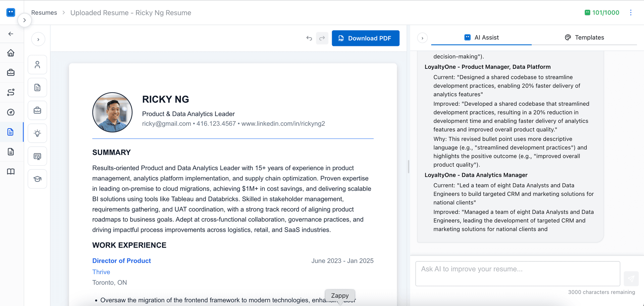Image resolution: width=644 pixels, height=306 pixels.
Task: Switch to the Templates tab
Action: pyautogui.click(x=589, y=37)
